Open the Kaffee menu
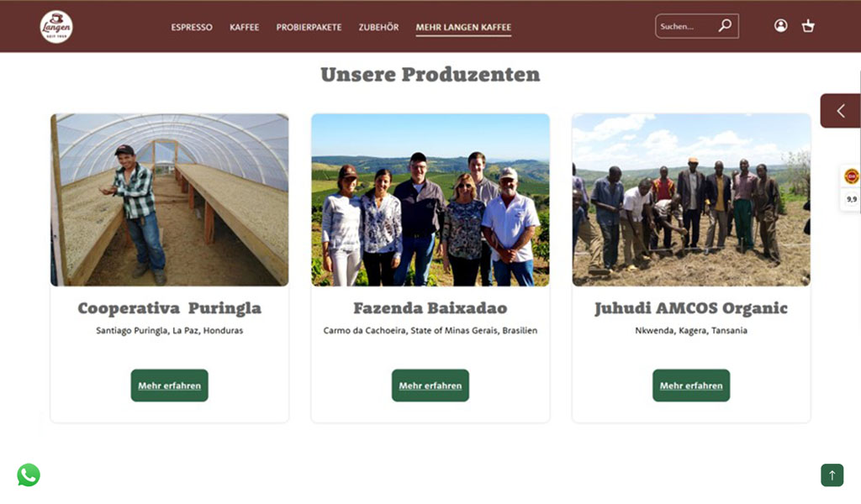Screen dimensions: 861x504 pyautogui.click(x=245, y=27)
